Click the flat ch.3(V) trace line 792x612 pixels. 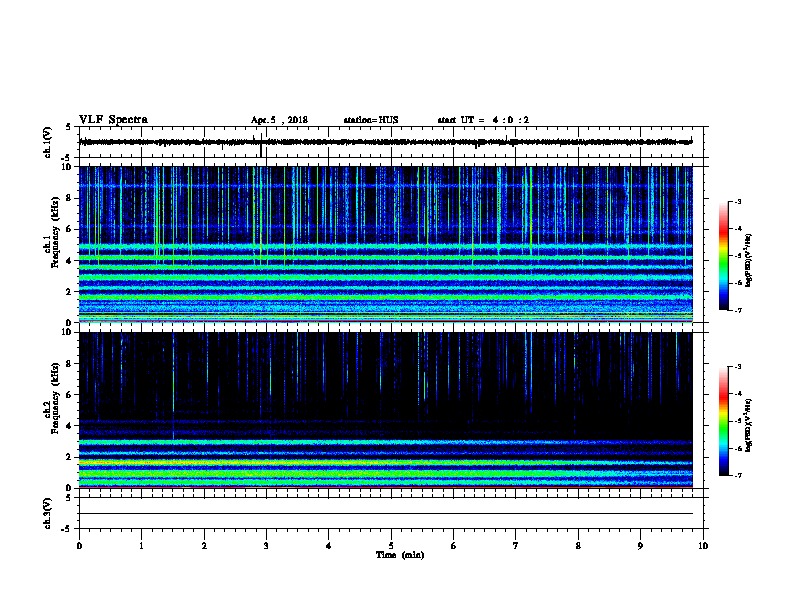386,514
